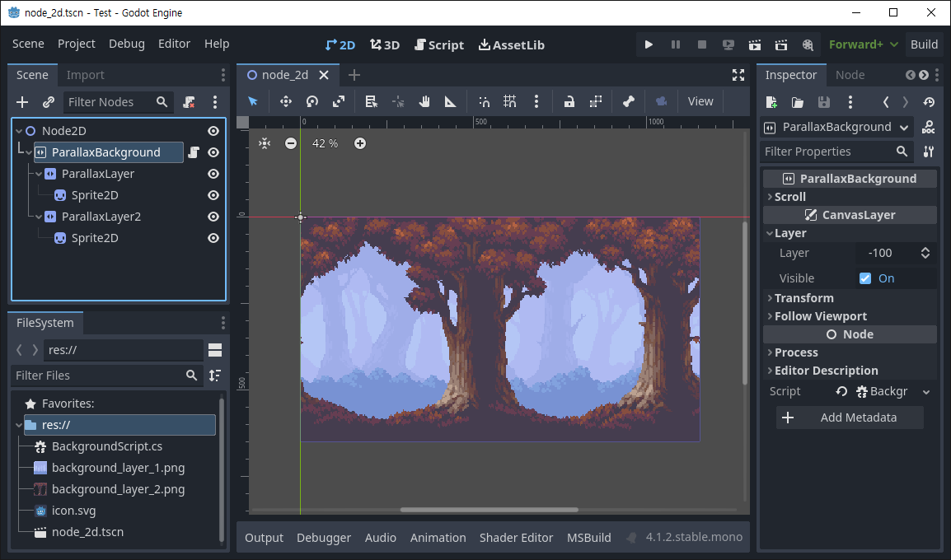
Task: Open the Debug menu
Action: [127, 44]
